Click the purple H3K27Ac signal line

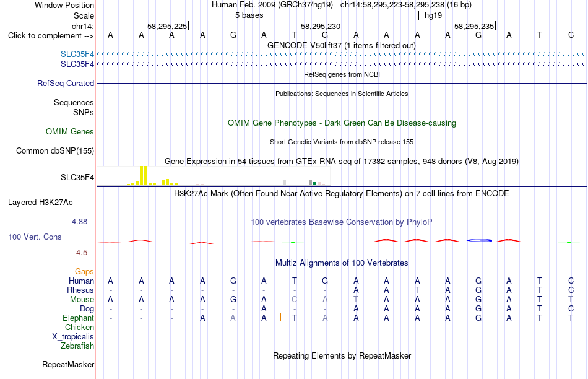142,216
